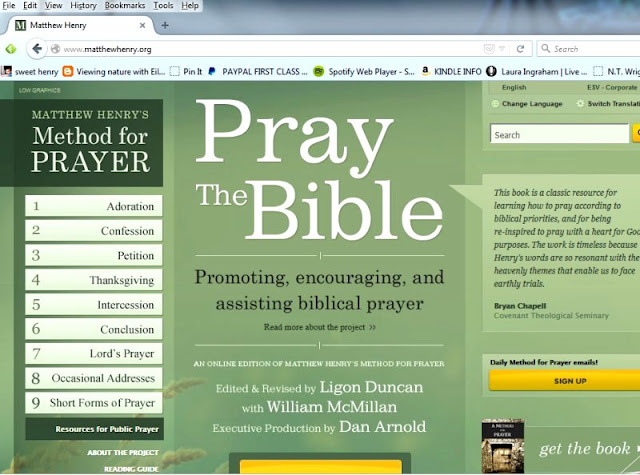Open chapter 5 Intercession
This screenshot has width=640, height=475.
coord(93,304)
